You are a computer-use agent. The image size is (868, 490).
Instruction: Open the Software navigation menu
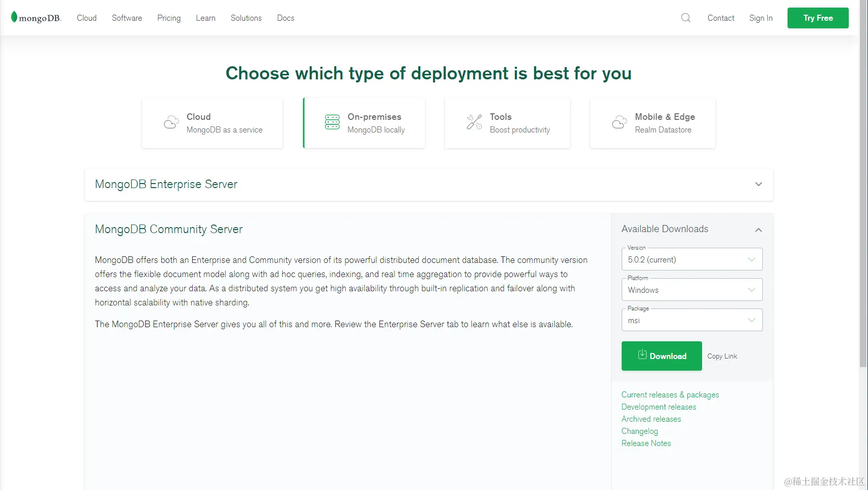tap(127, 18)
